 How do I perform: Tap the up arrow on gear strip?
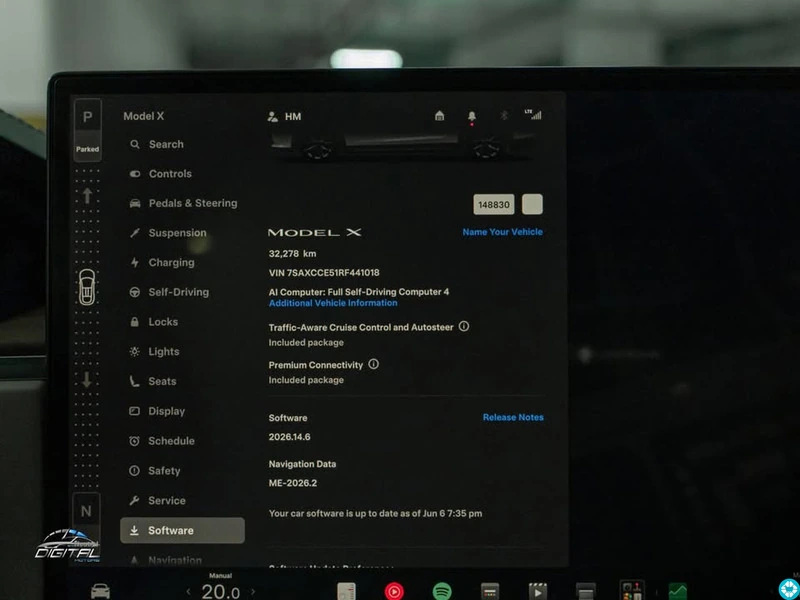pyautogui.click(x=87, y=195)
